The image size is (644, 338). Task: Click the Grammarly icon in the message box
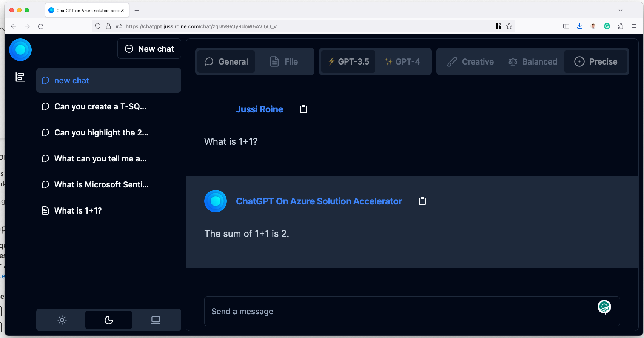click(604, 307)
